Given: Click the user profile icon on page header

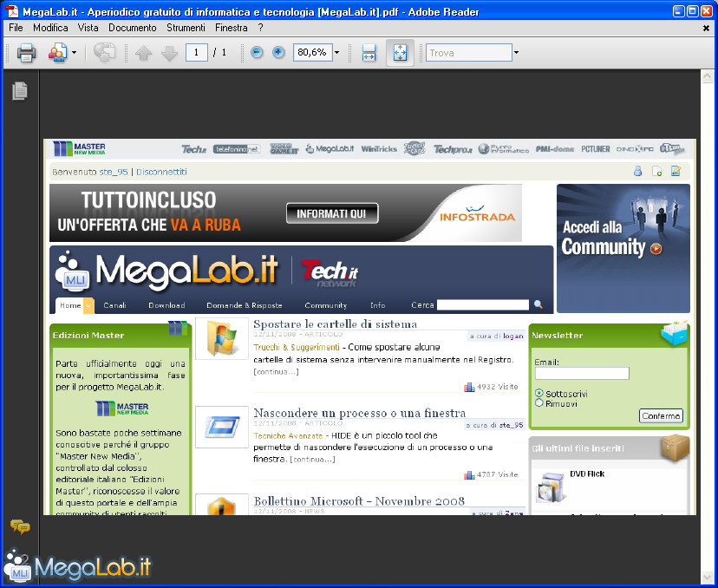Looking at the screenshot, I should (637, 171).
